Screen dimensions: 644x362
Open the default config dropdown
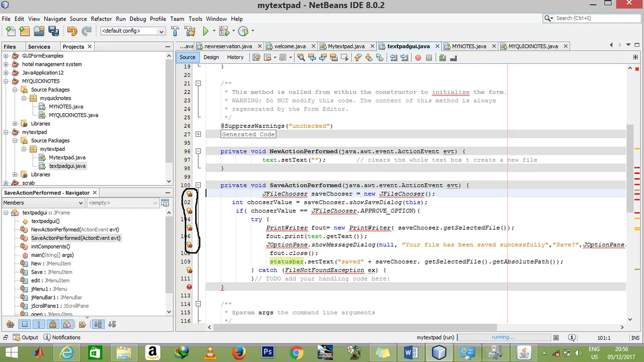coord(133,31)
